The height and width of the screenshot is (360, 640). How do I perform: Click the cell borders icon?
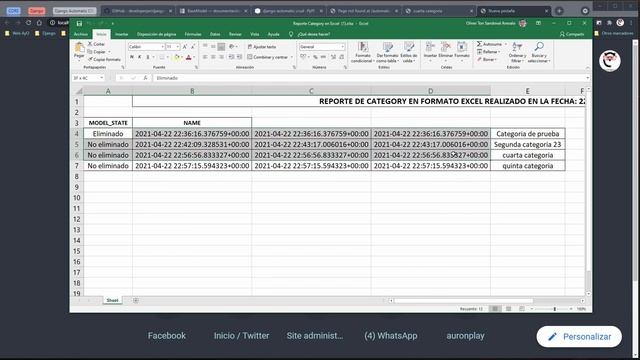tap(162, 57)
